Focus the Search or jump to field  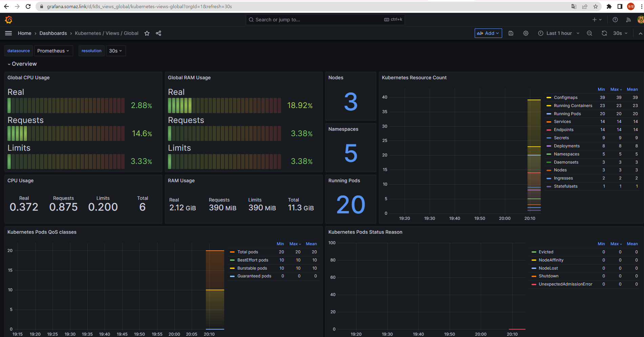click(325, 20)
